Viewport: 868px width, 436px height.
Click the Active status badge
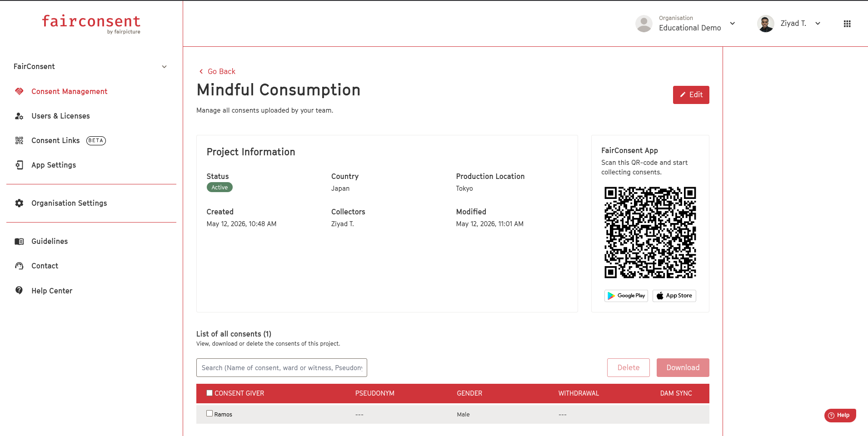click(219, 187)
